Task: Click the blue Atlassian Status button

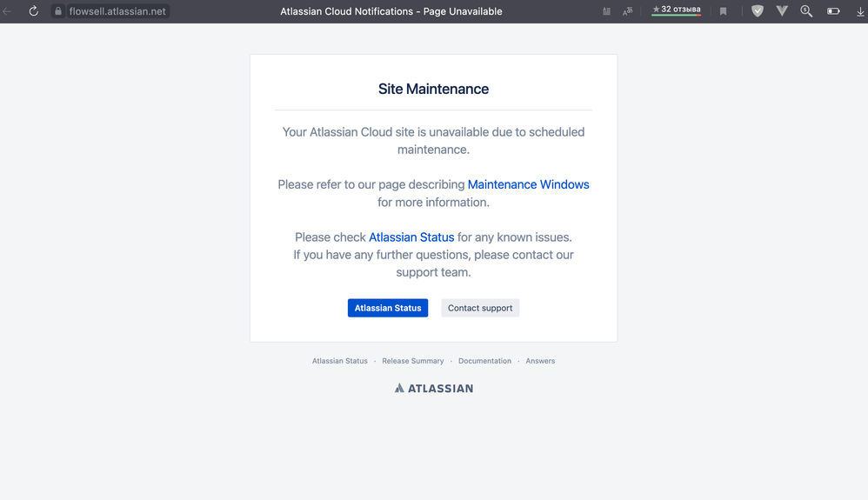Action: pos(388,308)
